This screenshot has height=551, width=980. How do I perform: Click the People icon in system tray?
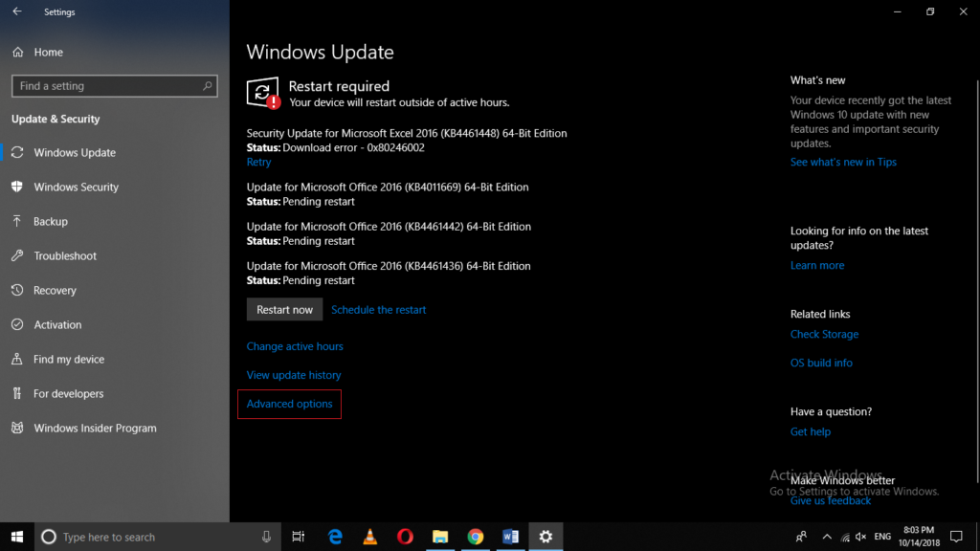801,537
